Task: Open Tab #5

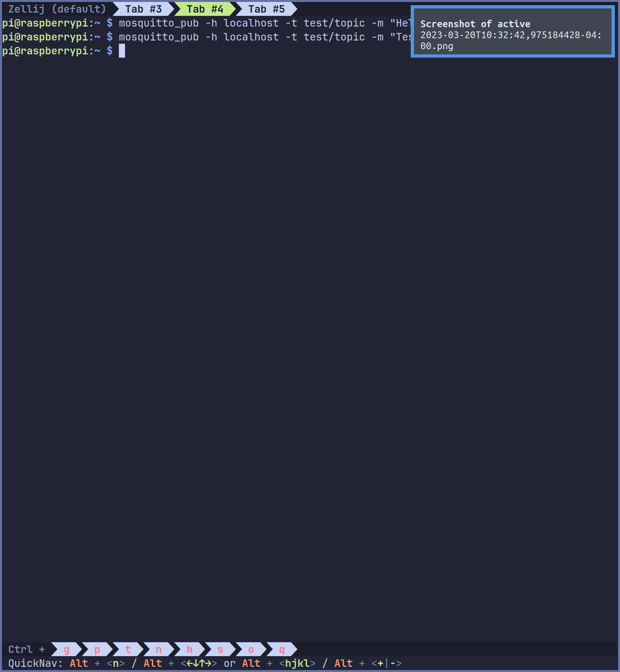Action: pyautogui.click(x=266, y=9)
